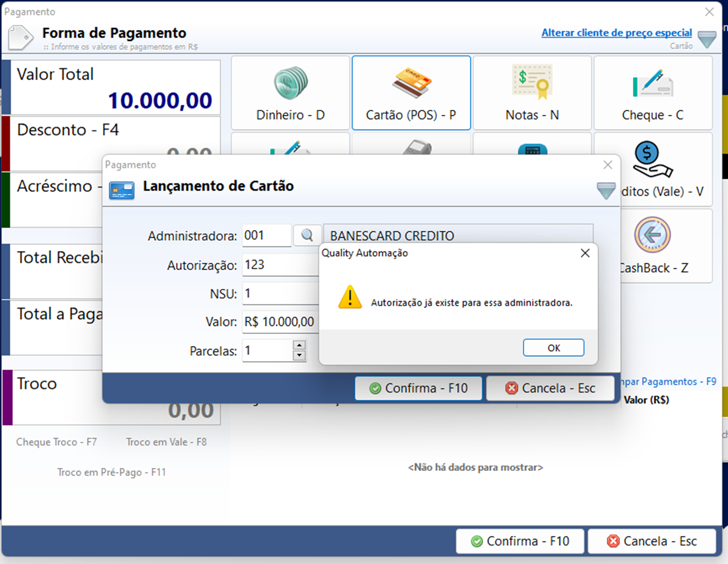728x564 pixels.
Task: Open Alterar cliente de preço especial link
Action: pos(616,33)
